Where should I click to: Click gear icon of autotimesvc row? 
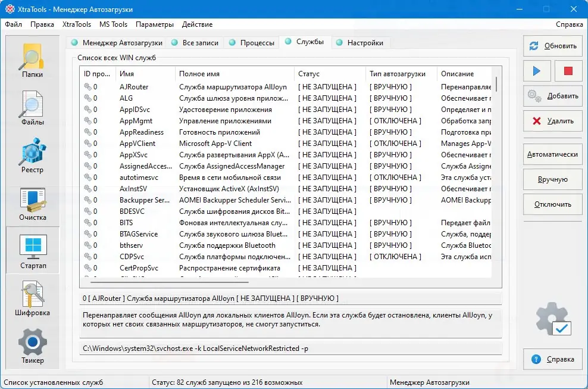click(x=87, y=178)
